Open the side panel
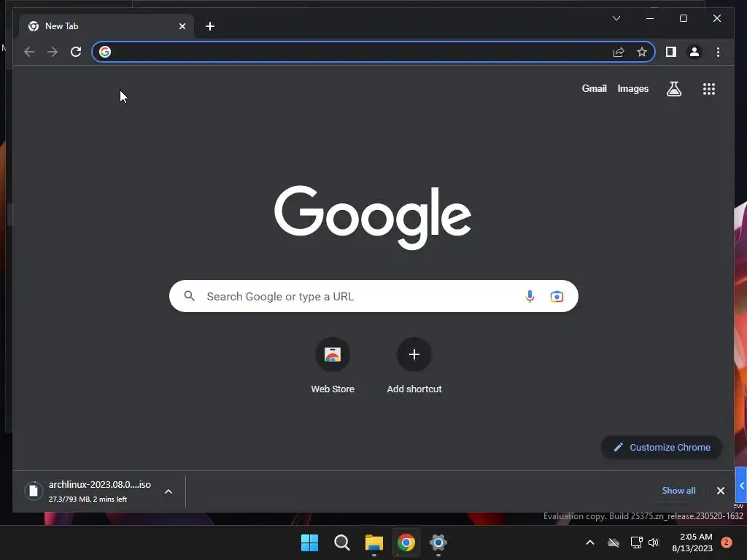The height and width of the screenshot is (560, 747). [671, 52]
